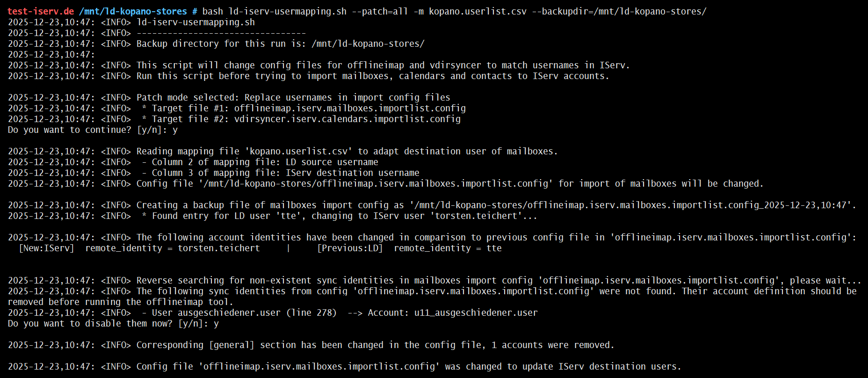This screenshot has width=868, height=378.
Task: Click target file 'vdirsyncer.iserv.calendars.importlist.config'
Action: (347, 119)
